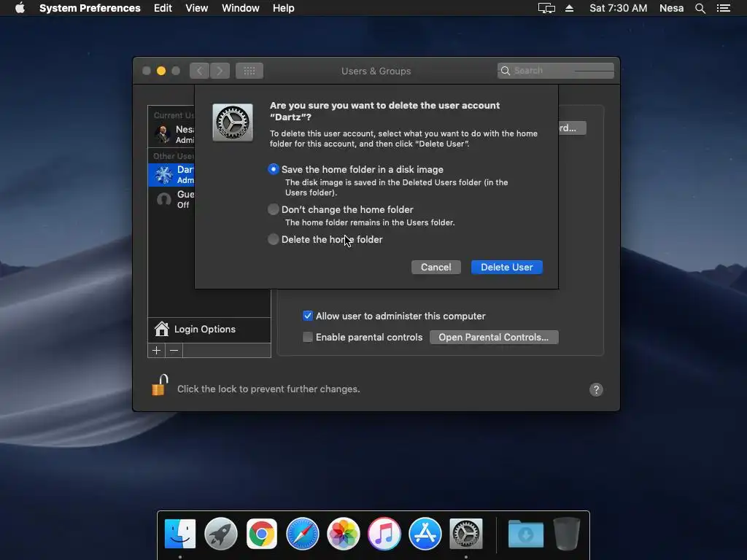Open Google Chrome in the Dock
Image resolution: width=747 pixels, height=560 pixels.
coord(262,534)
